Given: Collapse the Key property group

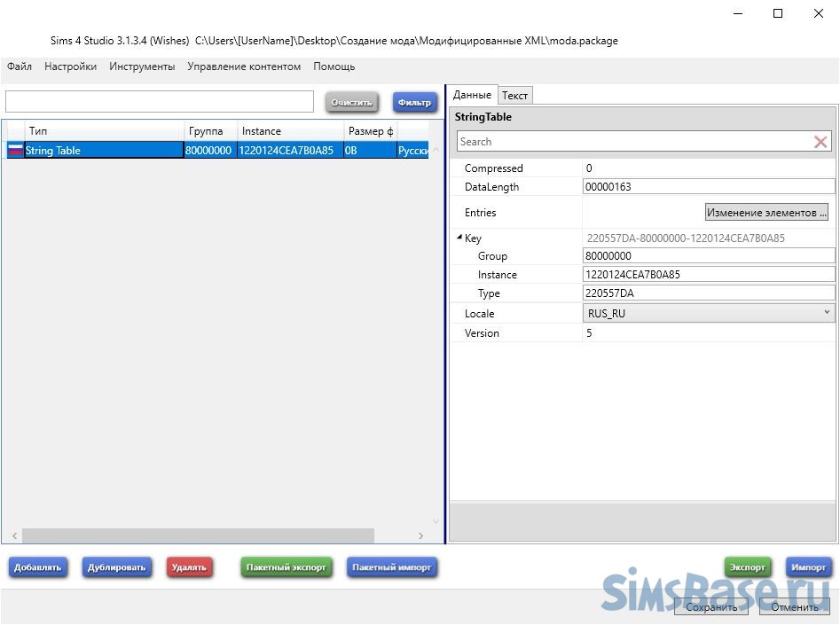Looking at the screenshot, I should point(459,238).
